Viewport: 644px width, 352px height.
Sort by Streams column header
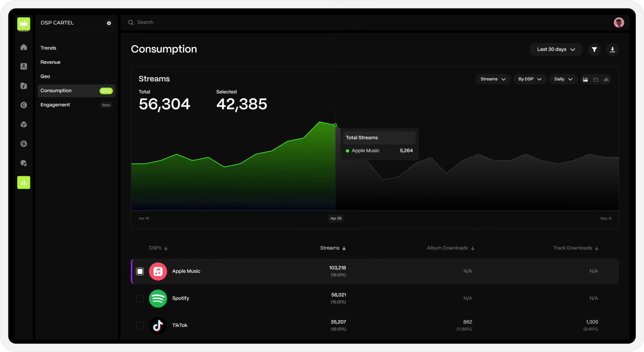coord(333,248)
